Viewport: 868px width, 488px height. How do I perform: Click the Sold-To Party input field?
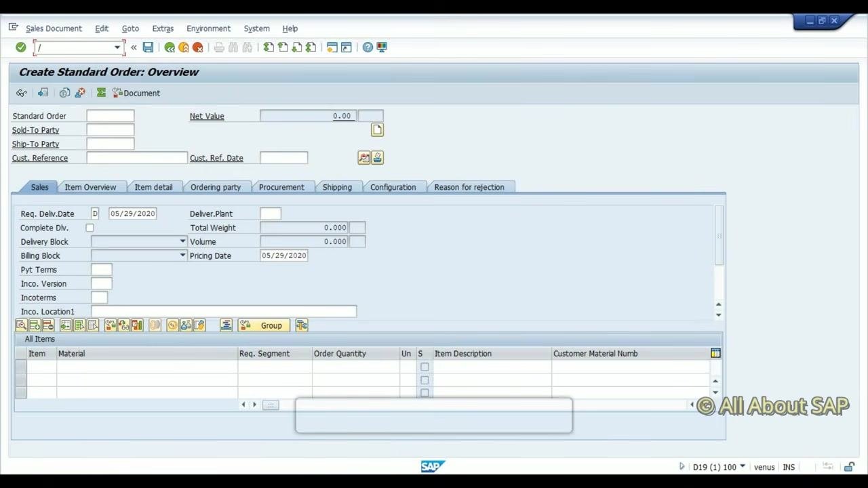coord(111,130)
